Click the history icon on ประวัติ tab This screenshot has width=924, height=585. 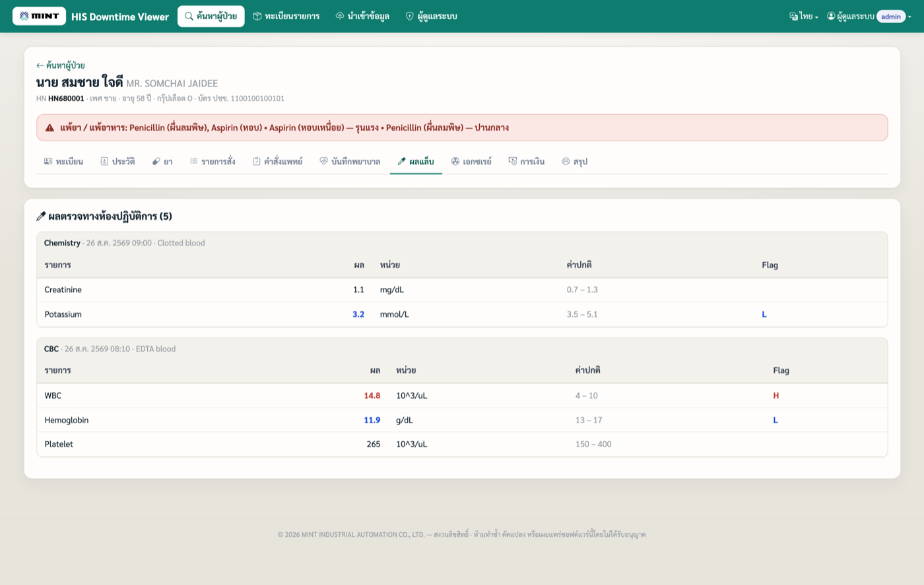click(104, 161)
